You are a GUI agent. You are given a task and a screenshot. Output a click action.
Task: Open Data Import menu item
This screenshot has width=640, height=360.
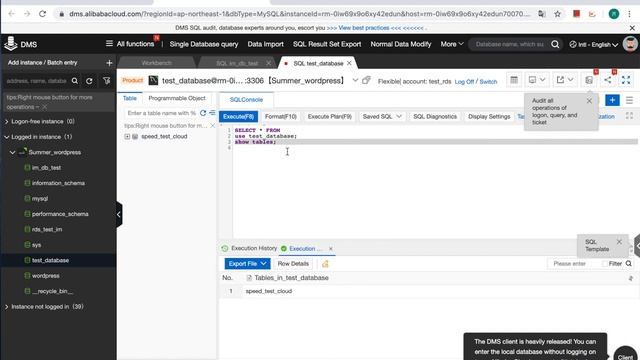(x=265, y=44)
